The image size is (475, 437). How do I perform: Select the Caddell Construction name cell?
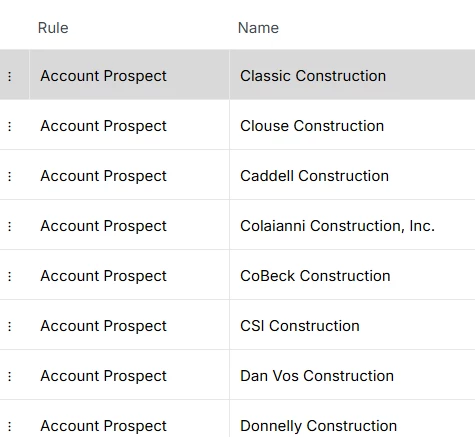pos(352,175)
